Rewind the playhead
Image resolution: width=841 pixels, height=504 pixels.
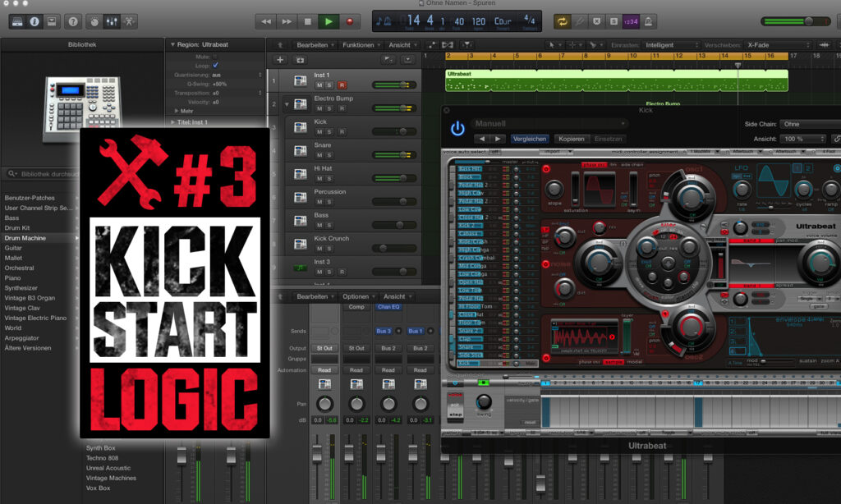point(265,21)
